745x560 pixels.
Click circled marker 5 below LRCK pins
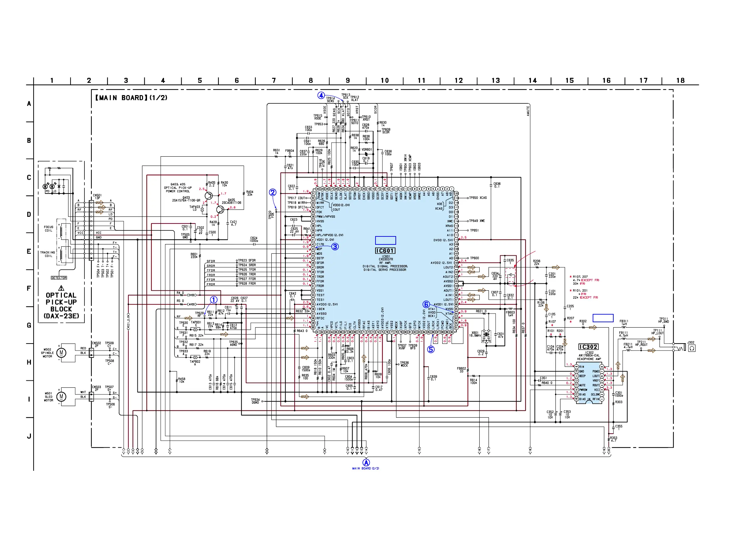pyautogui.click(x=431, y=350)
